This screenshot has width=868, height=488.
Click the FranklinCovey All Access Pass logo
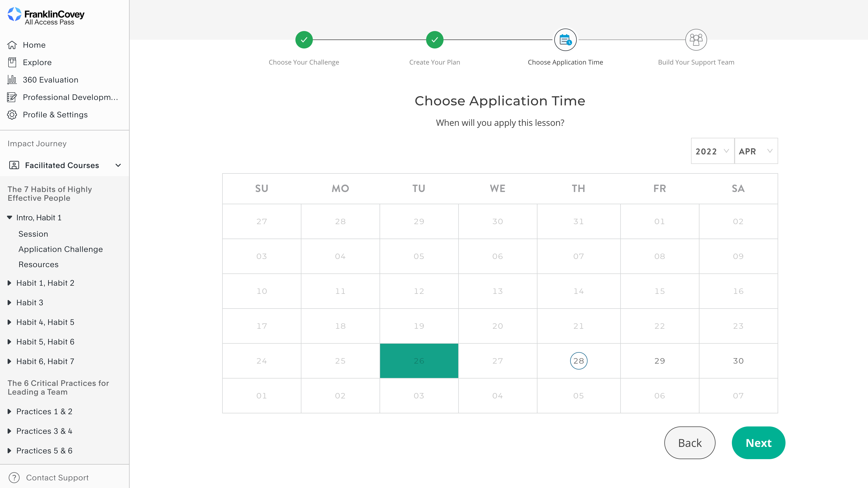[x=45, y=16]
